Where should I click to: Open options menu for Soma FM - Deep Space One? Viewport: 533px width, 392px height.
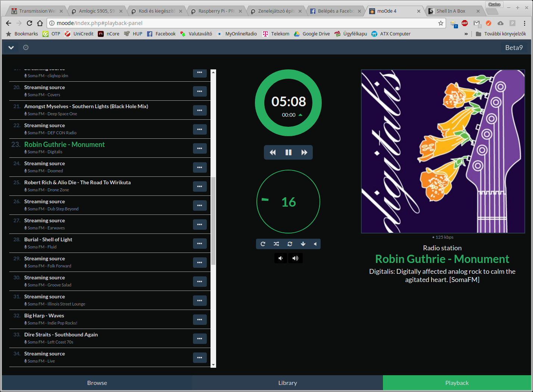[x=200, y=110]
